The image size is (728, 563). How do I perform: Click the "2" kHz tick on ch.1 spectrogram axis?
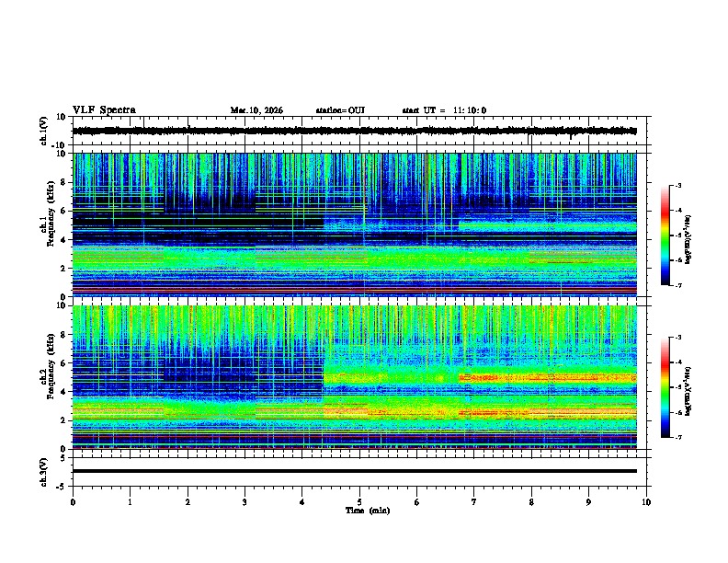(x=64, y=269)
